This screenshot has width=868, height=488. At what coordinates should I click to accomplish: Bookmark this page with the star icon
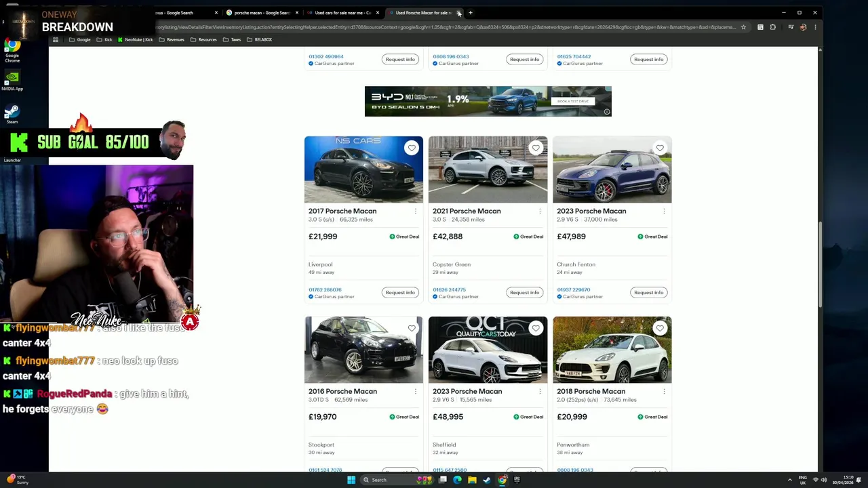point(743,27)
